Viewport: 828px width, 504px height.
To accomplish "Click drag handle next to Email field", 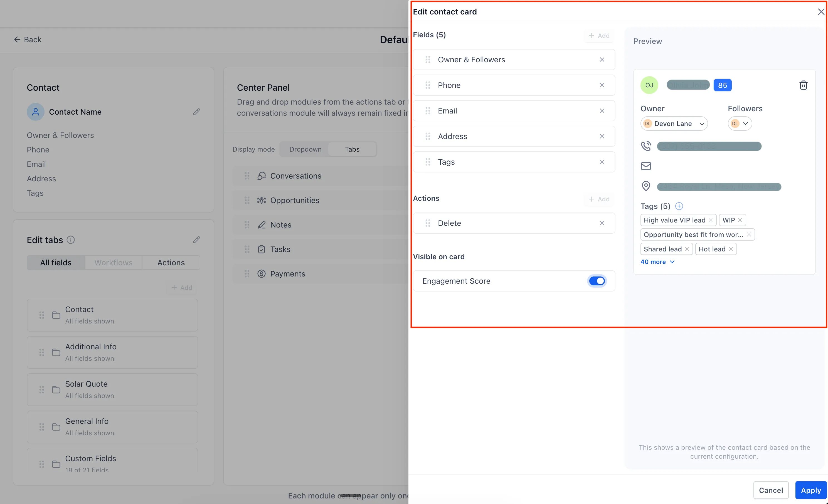I will coord(428,111).
